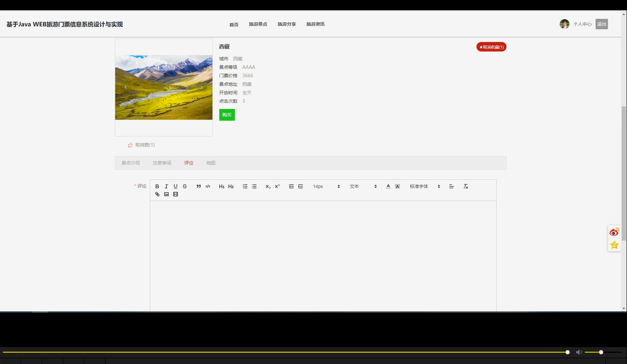Click the Weibo share icon on right edge

[614, 232]
